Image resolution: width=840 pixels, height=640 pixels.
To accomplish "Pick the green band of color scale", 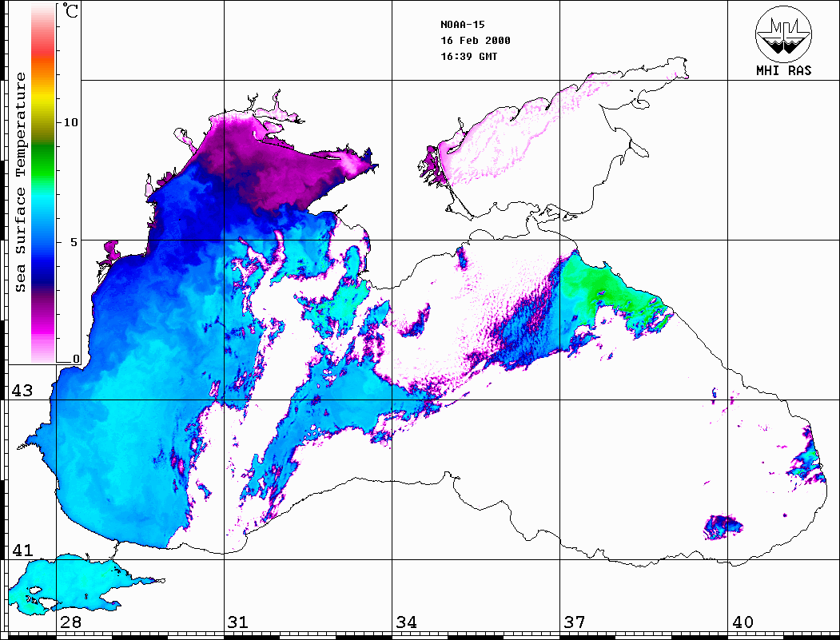I will pos(43,161).
